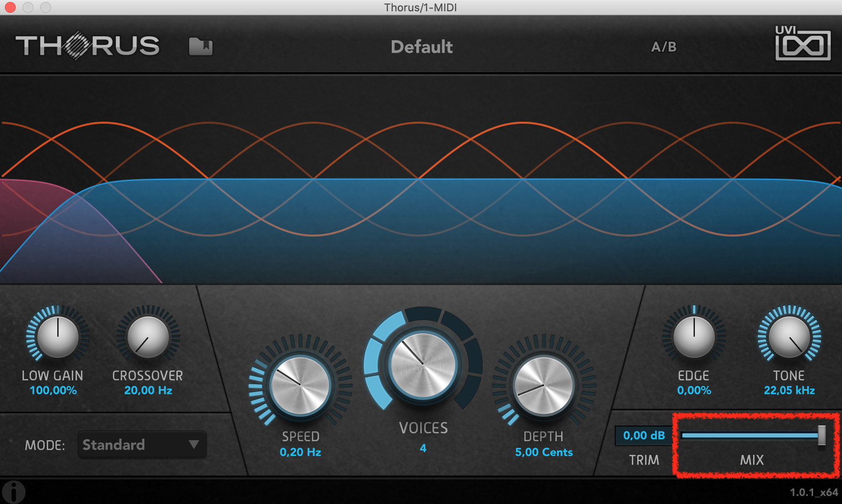This screenshot has height=504, width=842.
Task: Click the Edge knob
Action: (x=694, y=337)
